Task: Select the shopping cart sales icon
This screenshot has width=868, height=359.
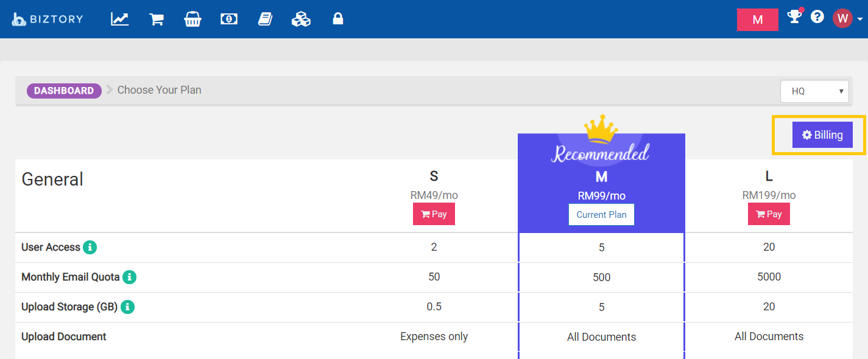Action: (156, 19)
